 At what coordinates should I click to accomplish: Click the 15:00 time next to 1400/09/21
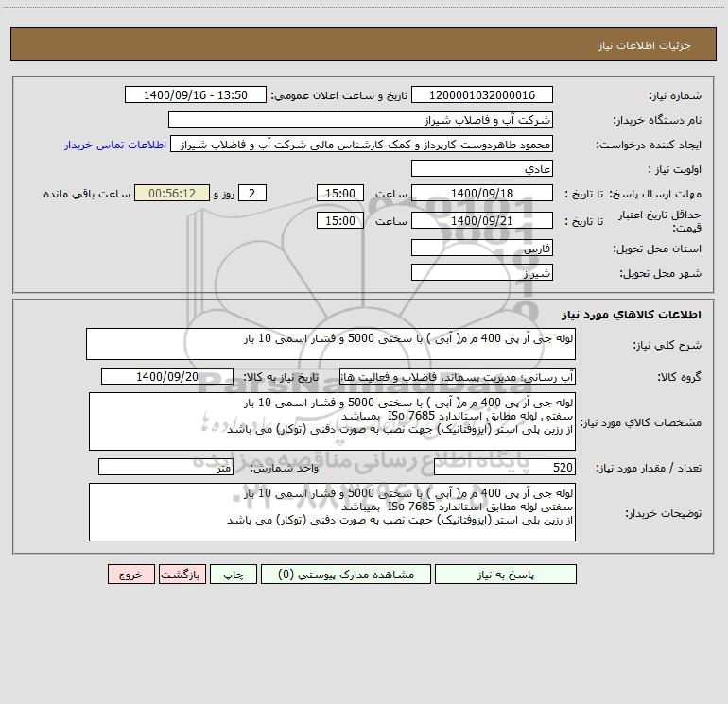[x=339, y=220]
